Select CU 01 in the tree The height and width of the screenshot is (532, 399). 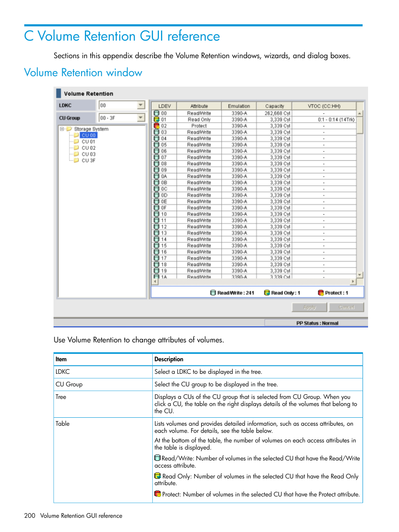pyautogui.click(x=88, y=141)
